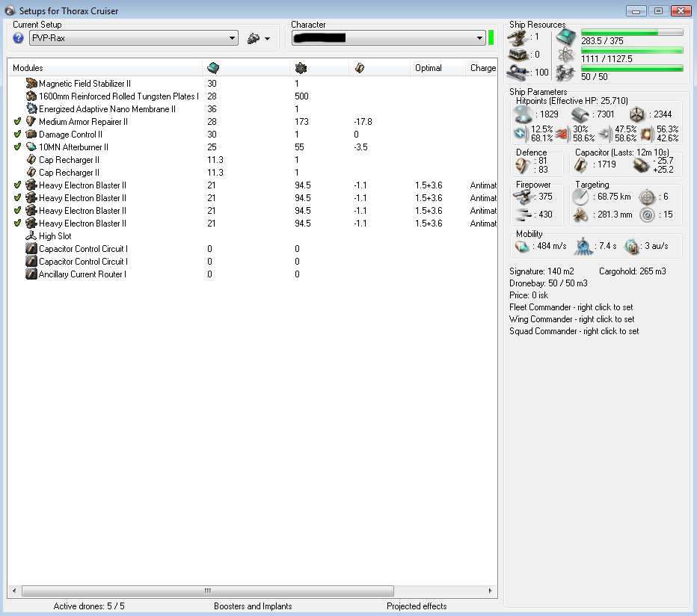Open the Character selection dropdown
The height and width of the screenshot is (616, 697).
click(x=389, y=38)
